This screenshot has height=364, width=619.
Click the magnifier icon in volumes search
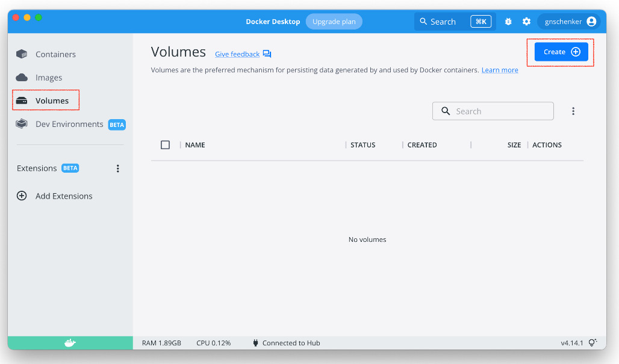[x=446, y=111]
